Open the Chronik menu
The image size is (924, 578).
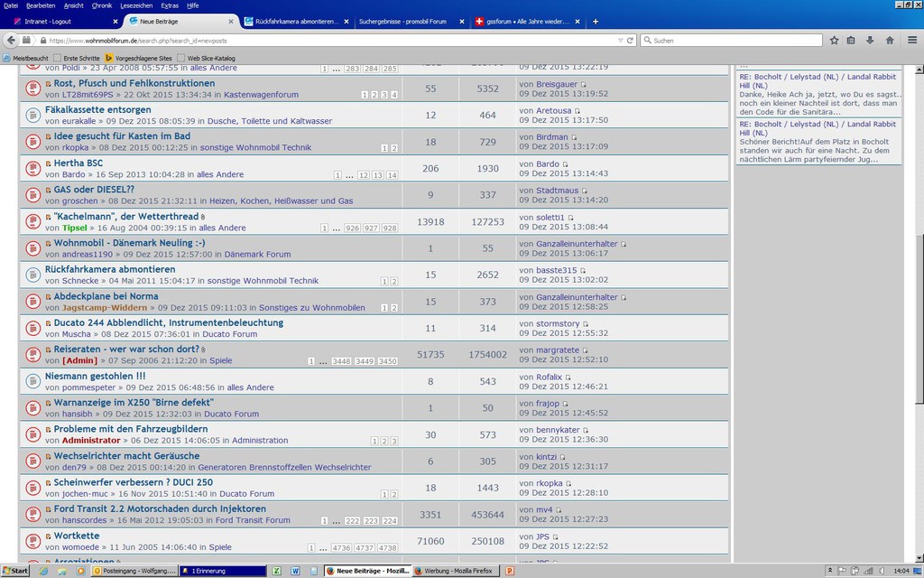tap(101, 5)
